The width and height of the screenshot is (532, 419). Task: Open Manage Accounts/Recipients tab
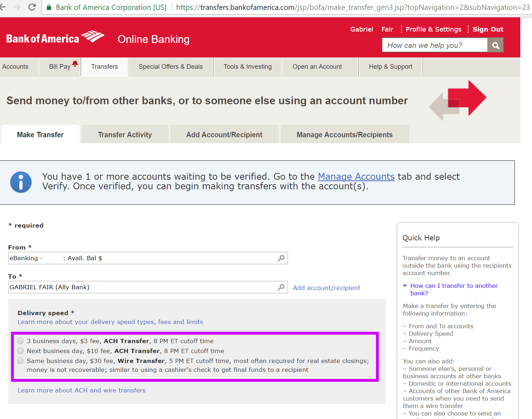tap(345, 134)
